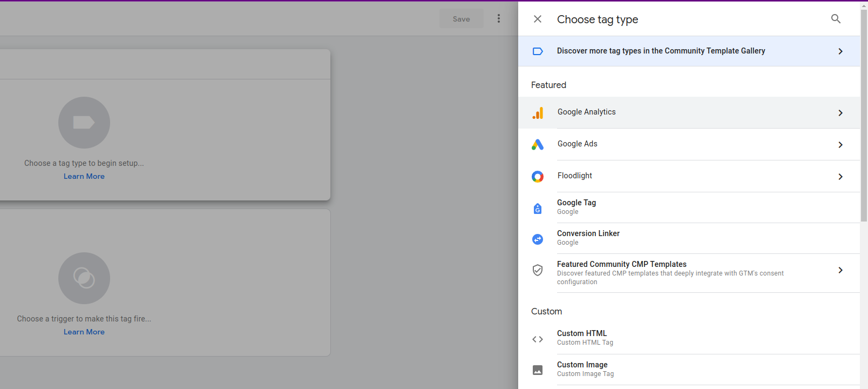The image size is (868, 389).
Task: Click 'Choose a tag type to begin setup...'
Action: (x=84, y=163)
